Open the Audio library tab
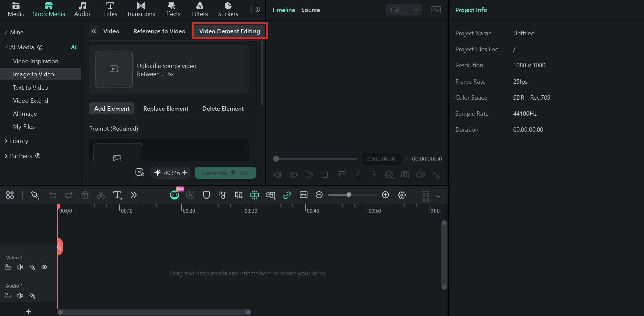The height and width of the screenshot is (316, 644). (x=82, y=9)
